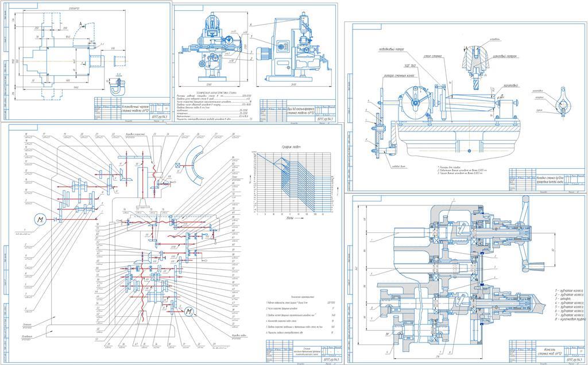Viewport: 588px width, 365px height.
Task: Select the general view sheet with two milling machines
Action: coord(255,63)
